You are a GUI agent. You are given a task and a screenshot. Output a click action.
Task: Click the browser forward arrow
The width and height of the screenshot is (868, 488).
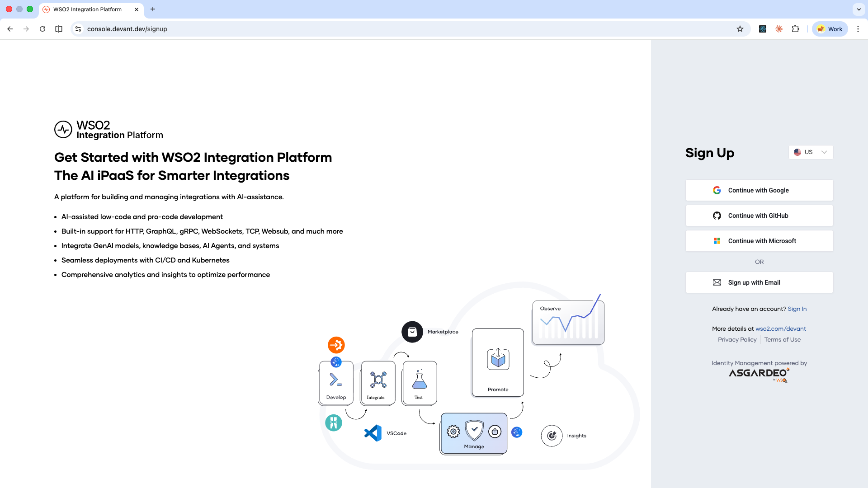[x=26, y=29]
